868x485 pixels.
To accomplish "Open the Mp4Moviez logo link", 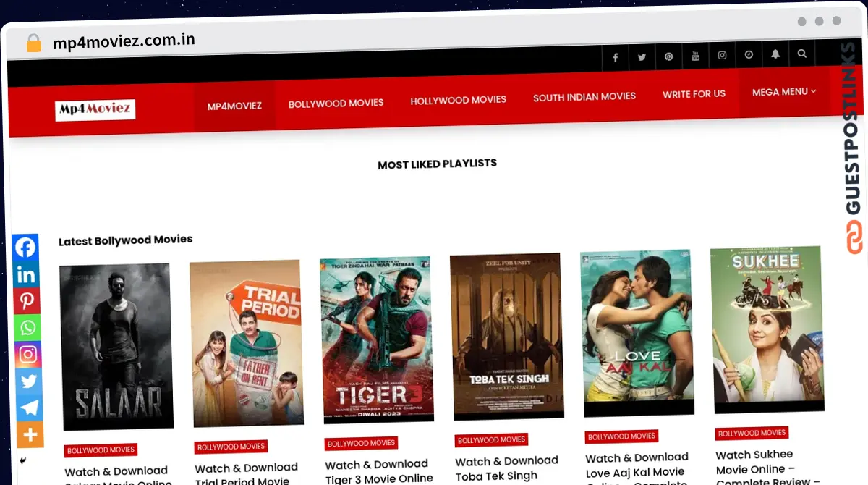I will [x=95, y=109].
